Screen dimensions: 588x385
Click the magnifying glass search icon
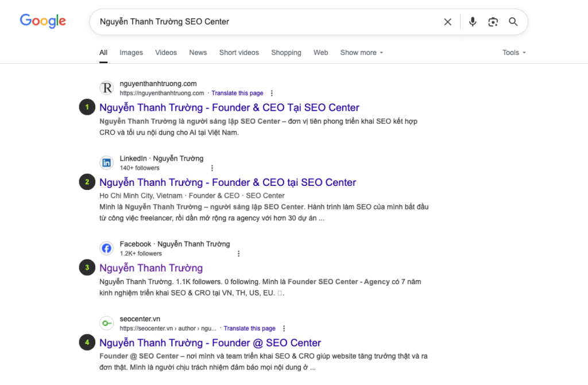(x=513, y=22)
